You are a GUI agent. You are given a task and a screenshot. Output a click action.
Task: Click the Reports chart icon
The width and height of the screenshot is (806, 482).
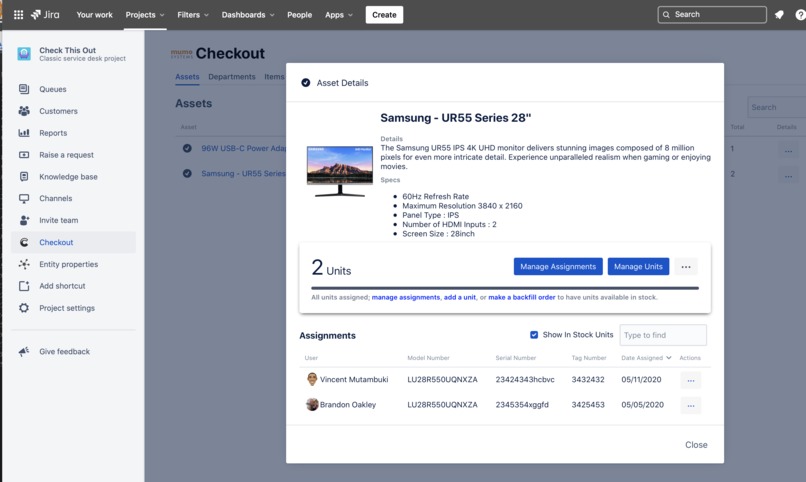pos(24,133)
